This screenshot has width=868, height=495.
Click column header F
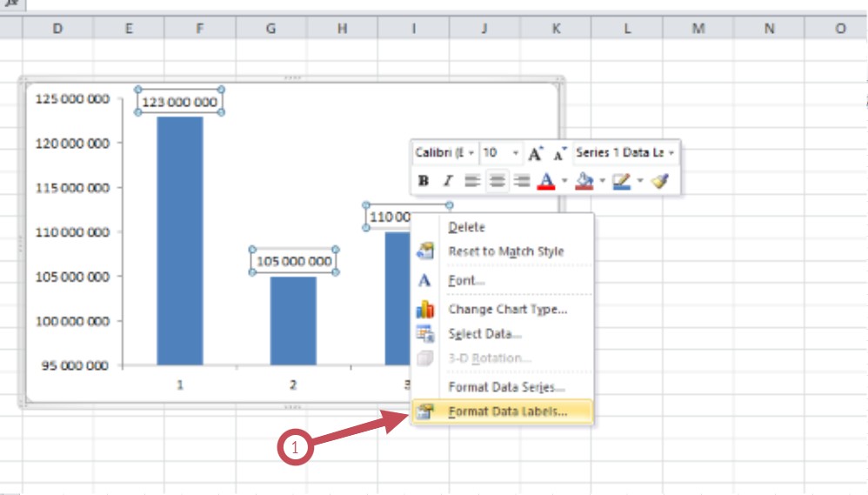click(x=200, y=29)
